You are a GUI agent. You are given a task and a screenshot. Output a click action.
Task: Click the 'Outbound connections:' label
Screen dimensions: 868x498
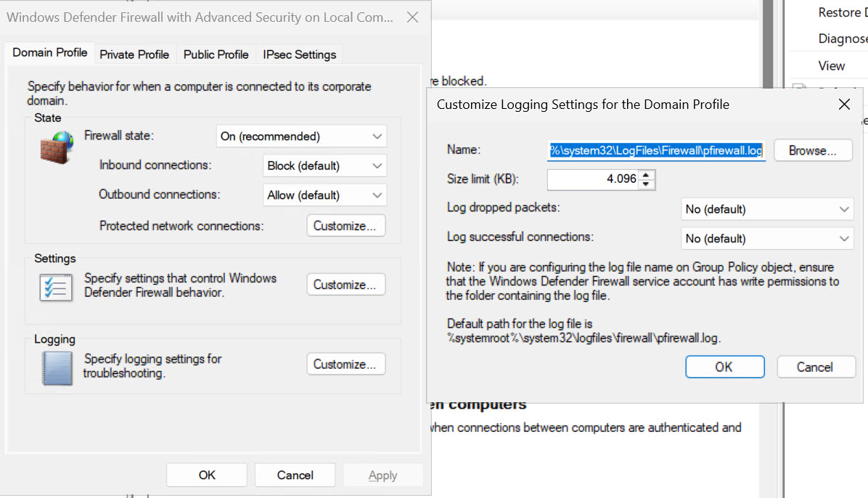[x=159, y=195]
